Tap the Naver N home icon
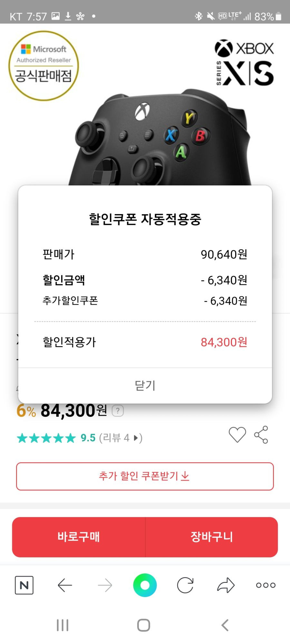This screenshot has height=644, width=290. coord(24,585)
